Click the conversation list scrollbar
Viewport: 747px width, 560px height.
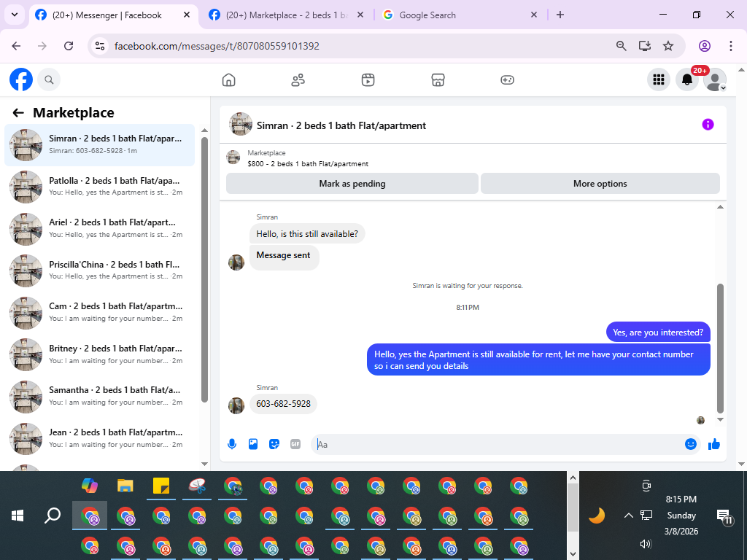[x=204, y=270]
